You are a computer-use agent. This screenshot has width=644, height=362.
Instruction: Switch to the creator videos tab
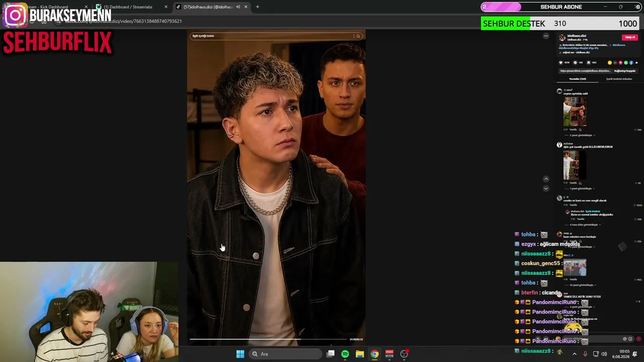click(x=619, y=79)
